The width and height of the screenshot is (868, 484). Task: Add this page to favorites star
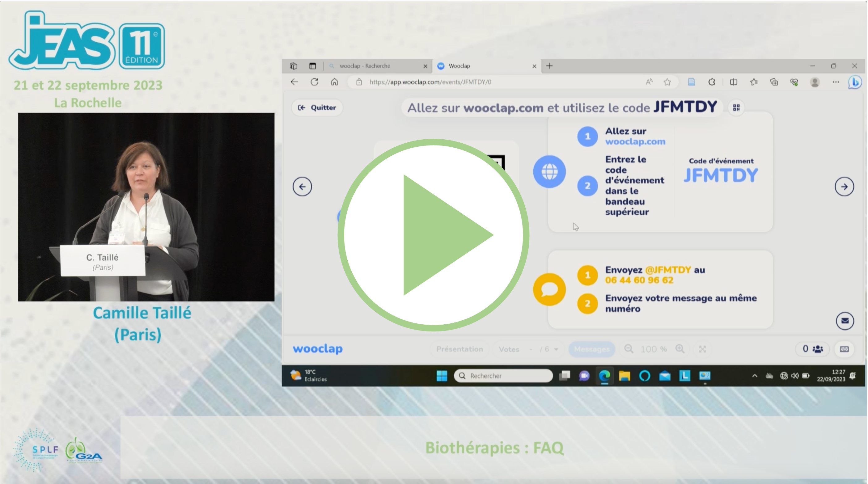[667, 82]
